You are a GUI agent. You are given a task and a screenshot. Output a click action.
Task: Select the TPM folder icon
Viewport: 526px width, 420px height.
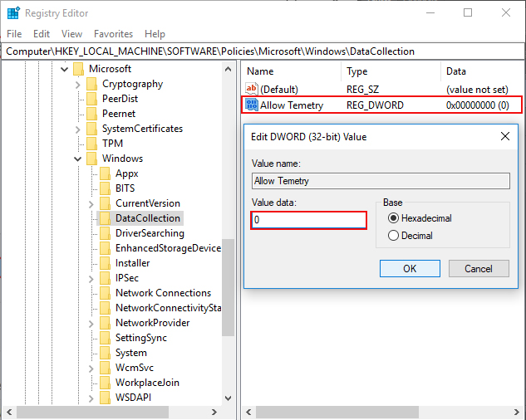[x=91, y=144]
